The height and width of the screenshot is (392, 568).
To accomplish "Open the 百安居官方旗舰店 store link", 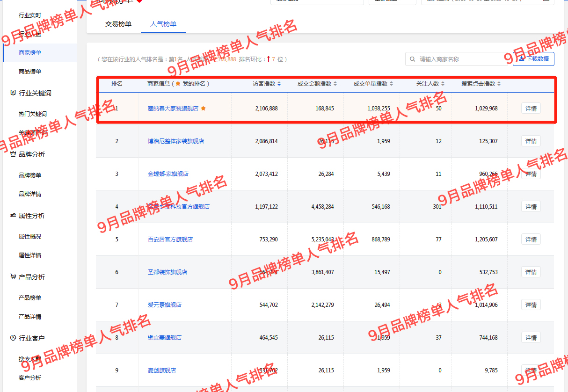I will pos(170,240).
